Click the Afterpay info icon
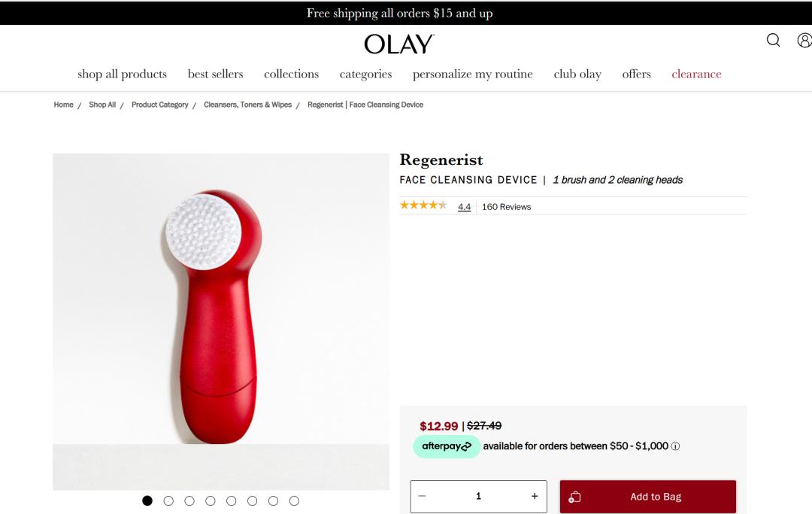Screen dimensions: 812x514 click(x=675, y=446)
